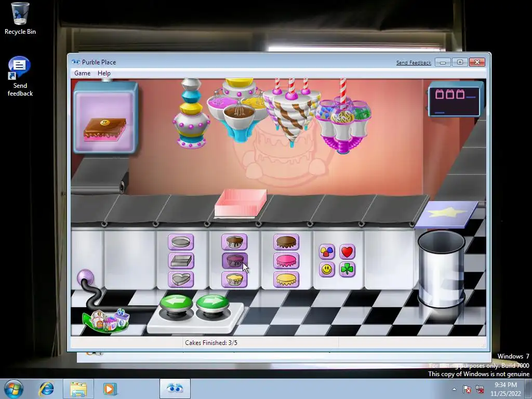Click the cake pan dispenser machine
This screenshot has height=399, width=532.
coord(191,114)
